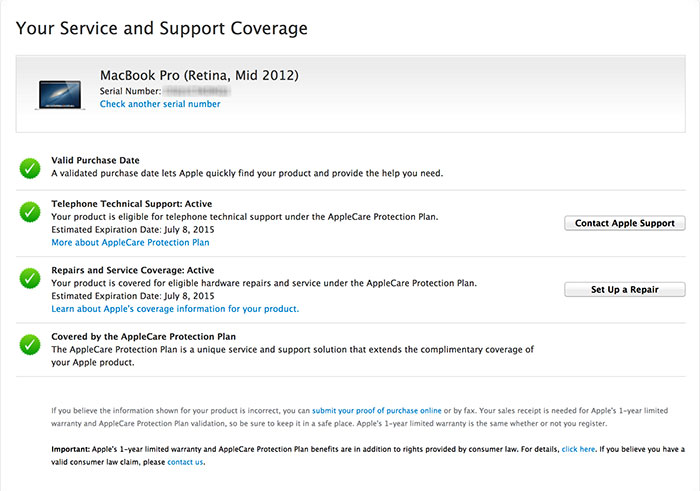Screen dimensions: 700x491
Task: Click the AppleCare Protection Plan covered checkmark
Action: point(30,345)
